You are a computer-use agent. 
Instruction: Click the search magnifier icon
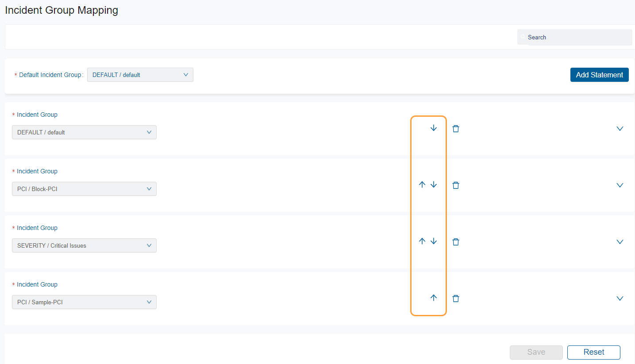tap(523, 37)
